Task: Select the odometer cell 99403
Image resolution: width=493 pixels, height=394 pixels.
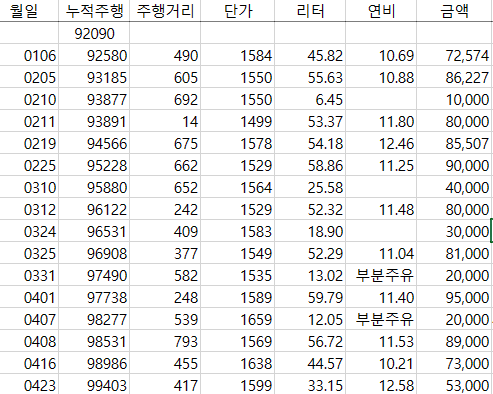Action: coord(94,384)
